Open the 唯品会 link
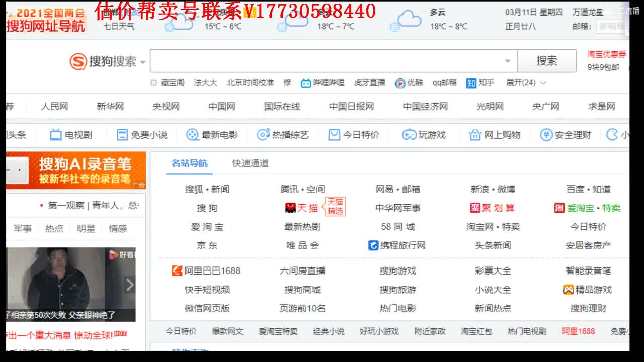The image size is (644, 362). pos(302,245)
